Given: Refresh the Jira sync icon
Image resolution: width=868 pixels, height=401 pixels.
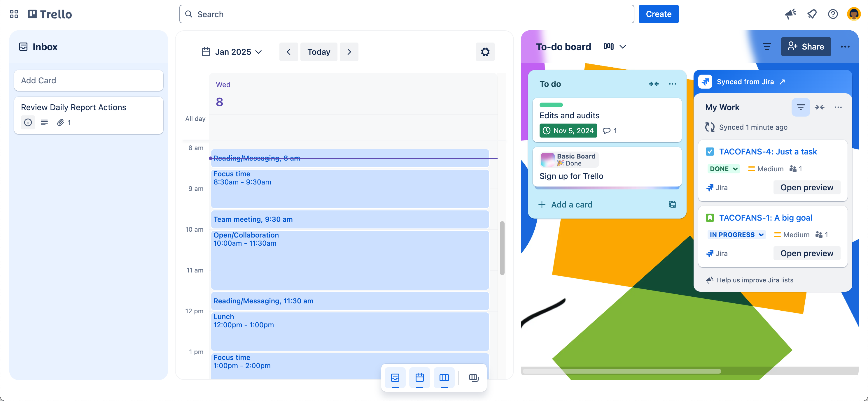Looking at the screenshot, I should click(x=710, y=127).
